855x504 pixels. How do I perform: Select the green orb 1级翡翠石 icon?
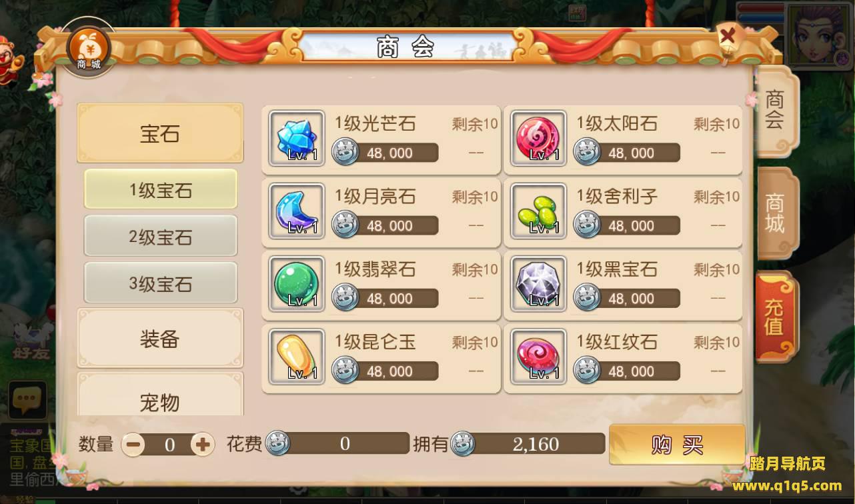[297, 284]
